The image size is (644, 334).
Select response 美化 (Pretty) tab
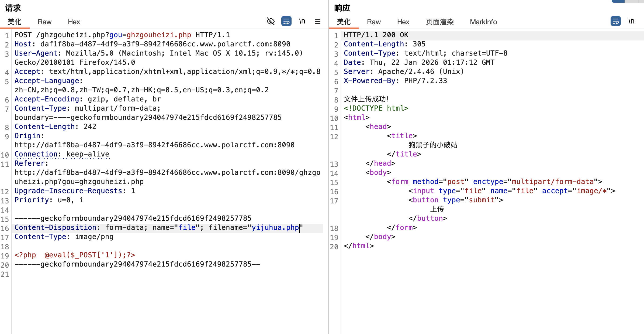pyautogui.click(x=344, y=22)
